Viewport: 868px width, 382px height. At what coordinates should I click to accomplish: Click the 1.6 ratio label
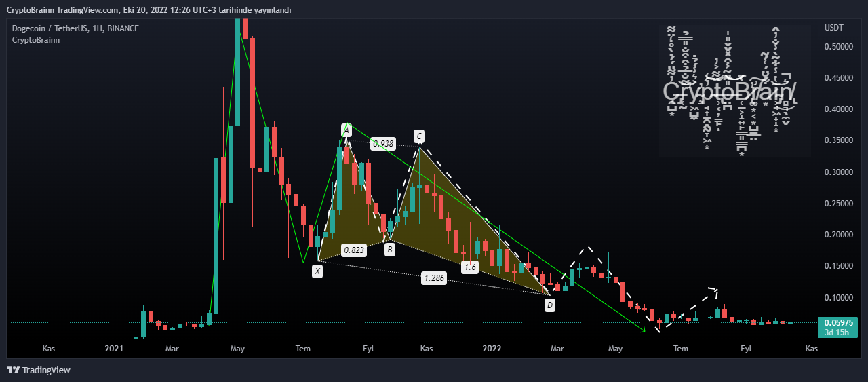coord(470,267)
